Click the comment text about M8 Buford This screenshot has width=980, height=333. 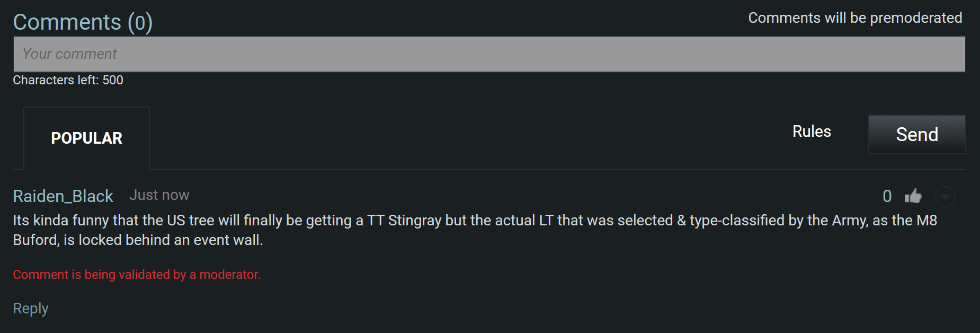pyautogui.click(x=475, y=230)
